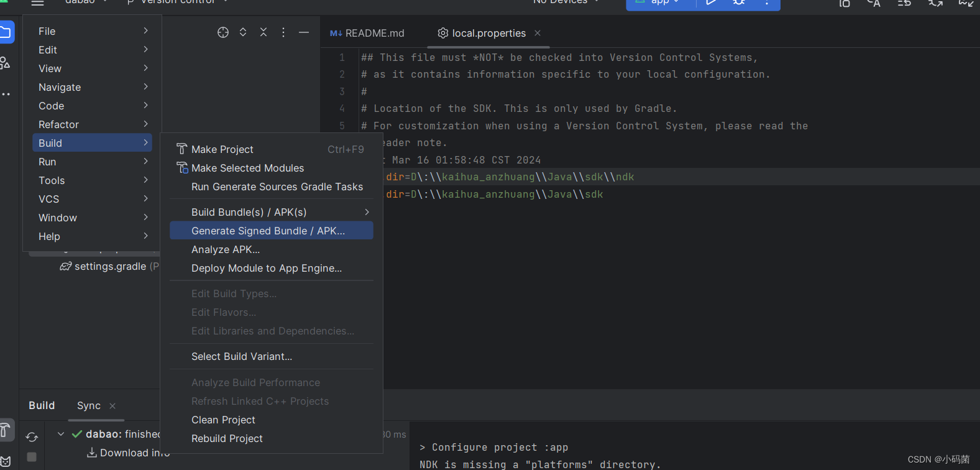Collapse the dabao build tree node
The image size is (980, 470).
[60, 434]
